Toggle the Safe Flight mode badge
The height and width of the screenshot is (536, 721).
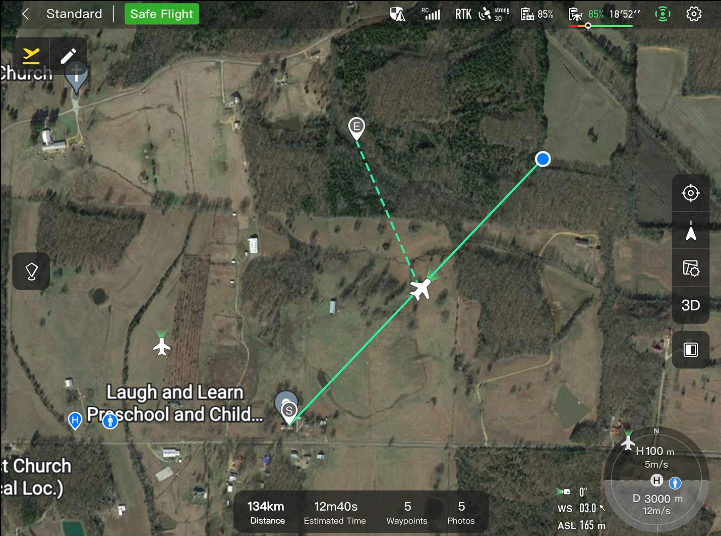tap(161, 14)
